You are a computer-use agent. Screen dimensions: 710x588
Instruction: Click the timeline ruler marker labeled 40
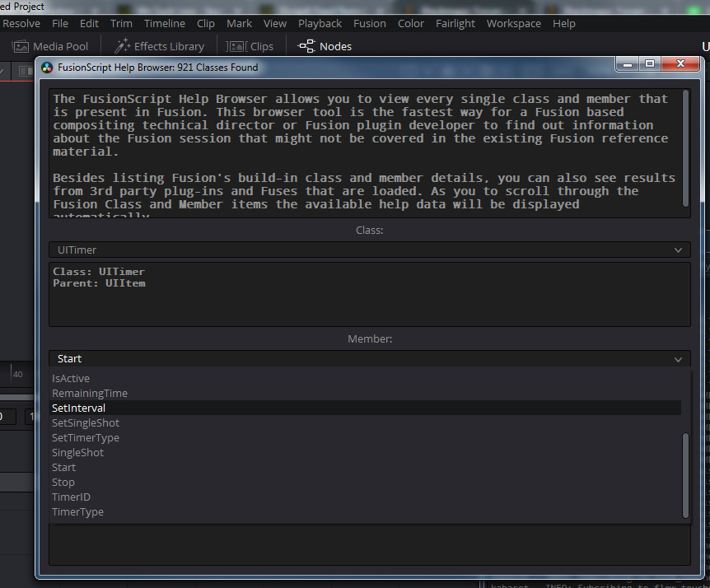tap(17, 375)
